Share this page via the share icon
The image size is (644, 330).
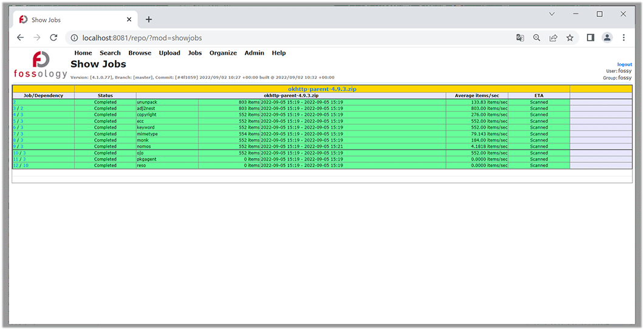coord(553,38)
